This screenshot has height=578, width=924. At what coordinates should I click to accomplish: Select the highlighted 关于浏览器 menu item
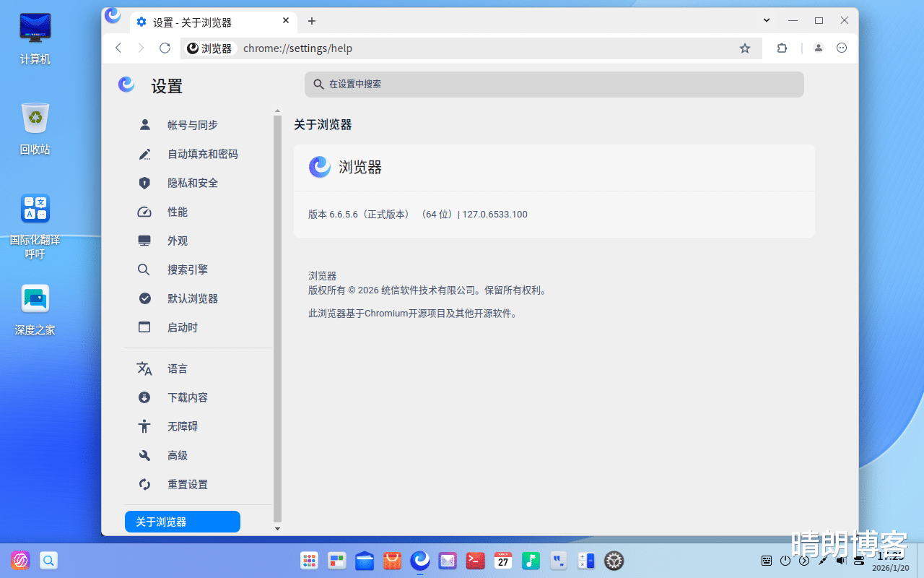[x=183, y=522]
